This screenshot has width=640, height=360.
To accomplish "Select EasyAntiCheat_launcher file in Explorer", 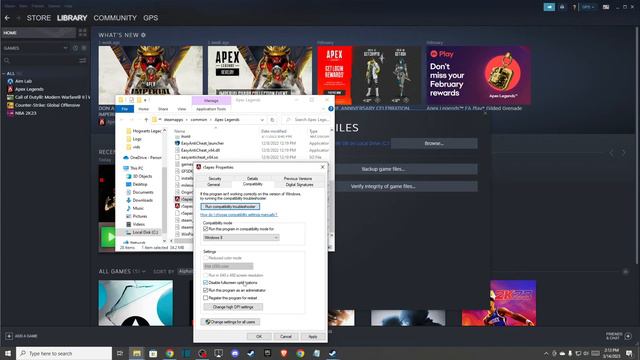I will click(202, 143).
